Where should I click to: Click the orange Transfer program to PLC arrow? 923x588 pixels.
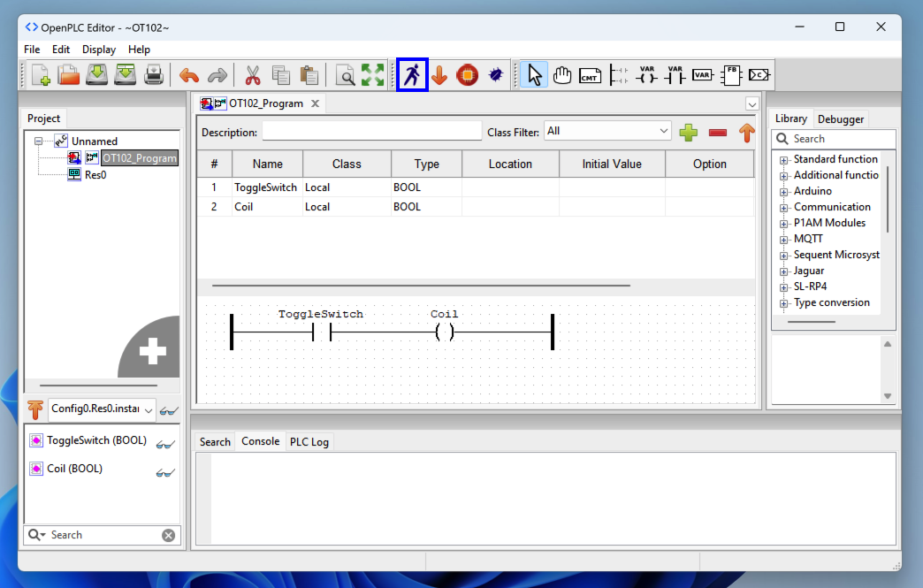click(x=439, y=76)
